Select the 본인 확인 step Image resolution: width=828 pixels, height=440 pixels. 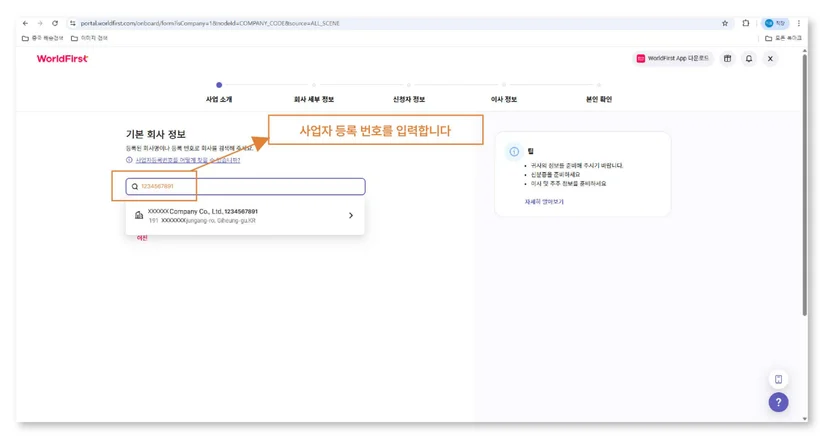[x=599, y=99]
